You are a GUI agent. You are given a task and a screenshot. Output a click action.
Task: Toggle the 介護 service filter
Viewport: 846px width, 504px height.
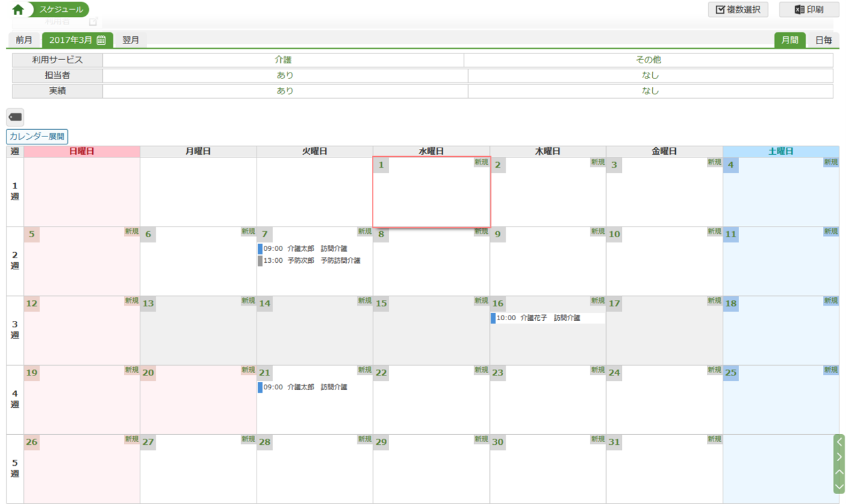click(283, 60)
